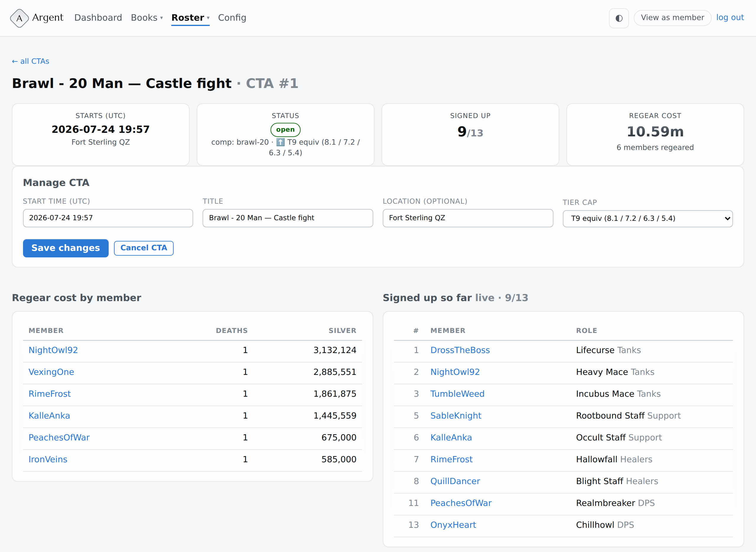Toggle the dark mode theme button
Viewport: 756px width, 552px height.
[619, 18]
